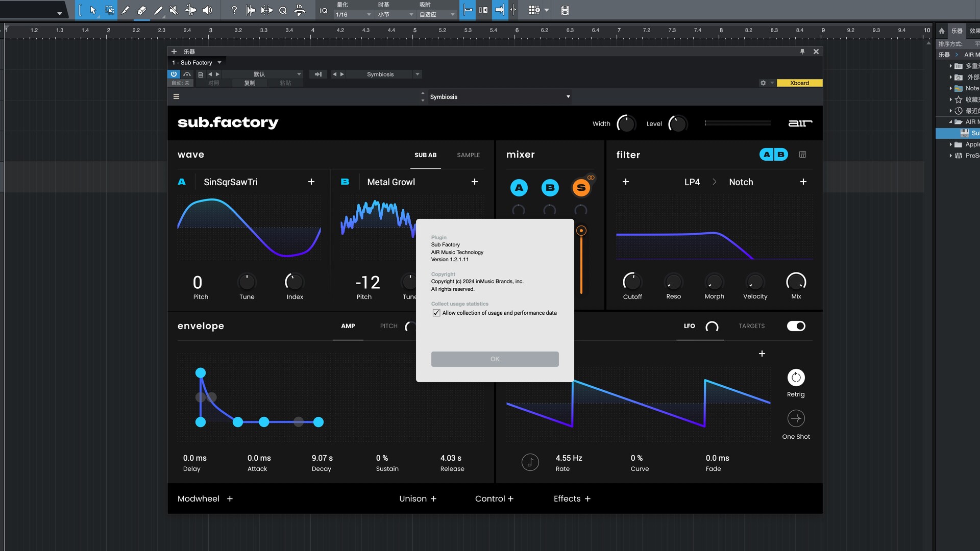Image resolution: width=980 pixels, height=551 pixels.
Task: Switch to the SAMPLE wave tab
Action: 468,155
